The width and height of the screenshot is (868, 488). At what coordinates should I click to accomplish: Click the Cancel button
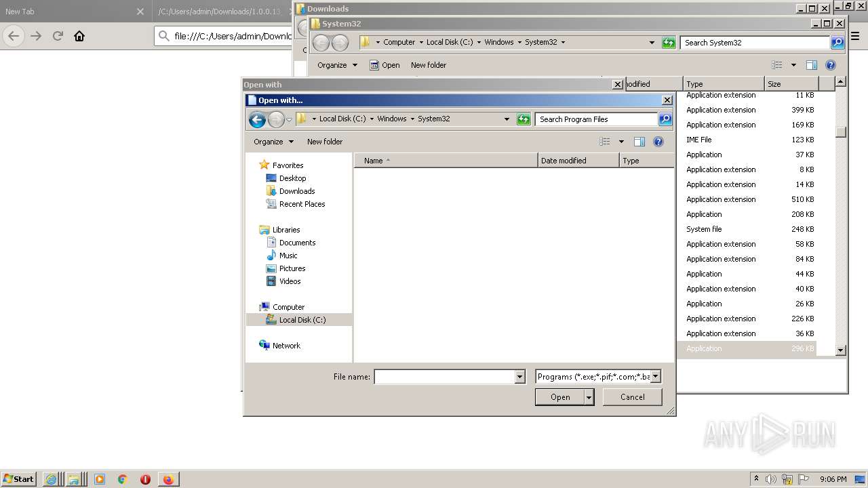click(632, 397)
